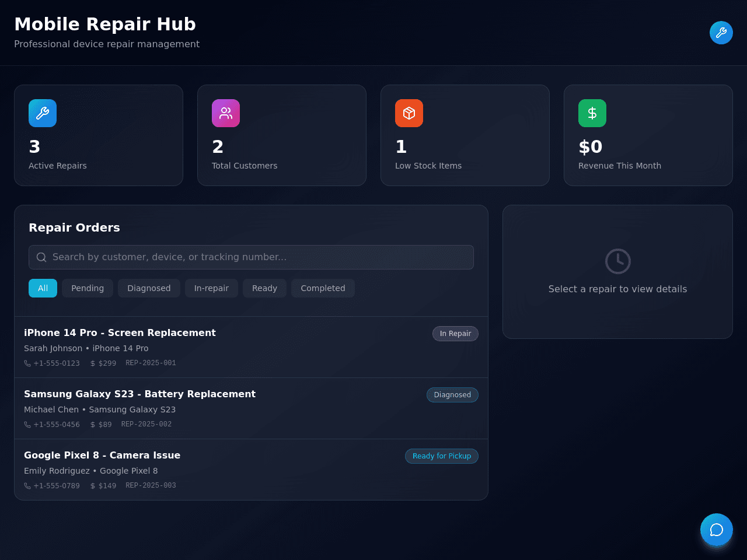This screenshot has height=560, width=747.
Task: Click the green dollar Revenue icon
Action: click(x=592, y=113)
